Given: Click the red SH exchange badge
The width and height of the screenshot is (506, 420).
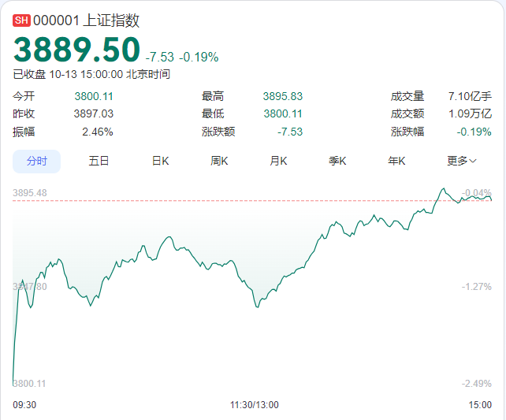Looking at the screenshot, I should click(x=21, y=21).
